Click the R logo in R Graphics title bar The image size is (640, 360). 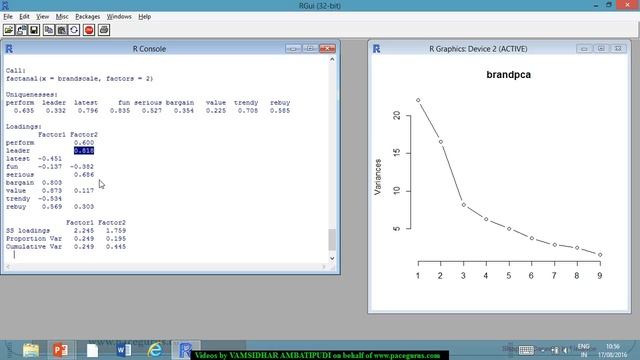pos(376,49)
